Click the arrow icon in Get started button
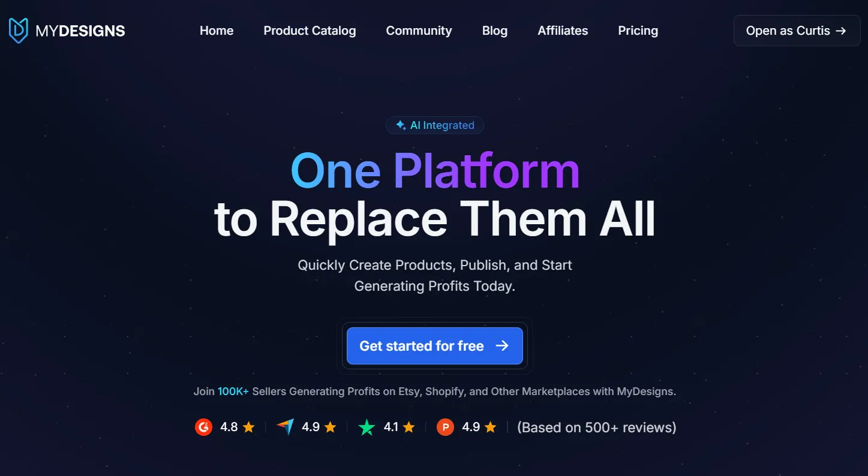The height and width of the screenshot is (476, 868). (x=502, y=346)
